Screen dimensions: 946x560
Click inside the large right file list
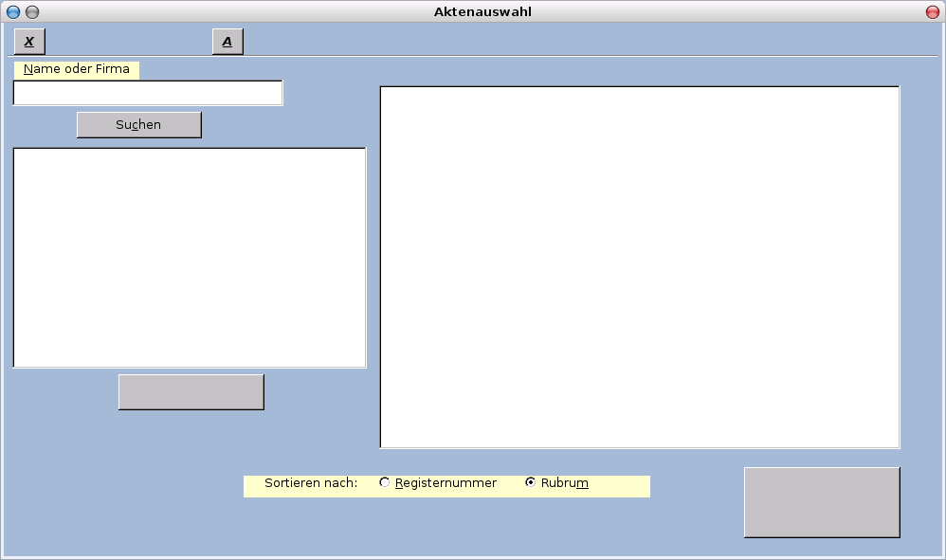[x=640, y=267]
